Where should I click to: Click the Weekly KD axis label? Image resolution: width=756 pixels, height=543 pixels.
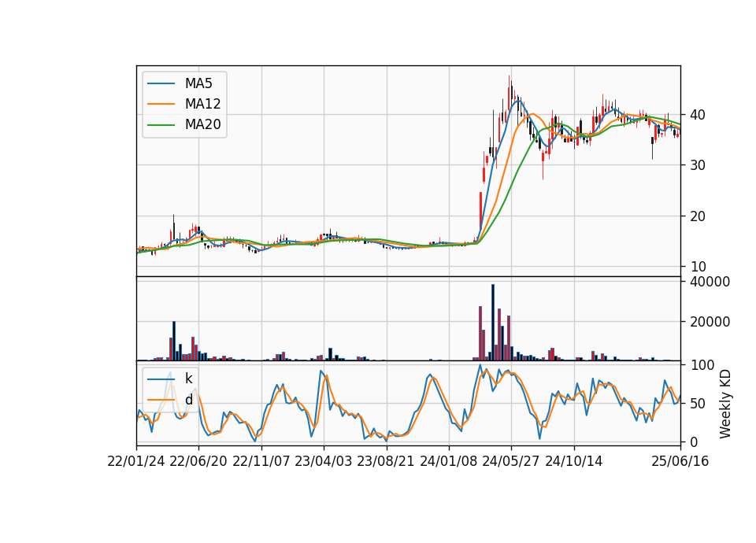tap(724, 404)
